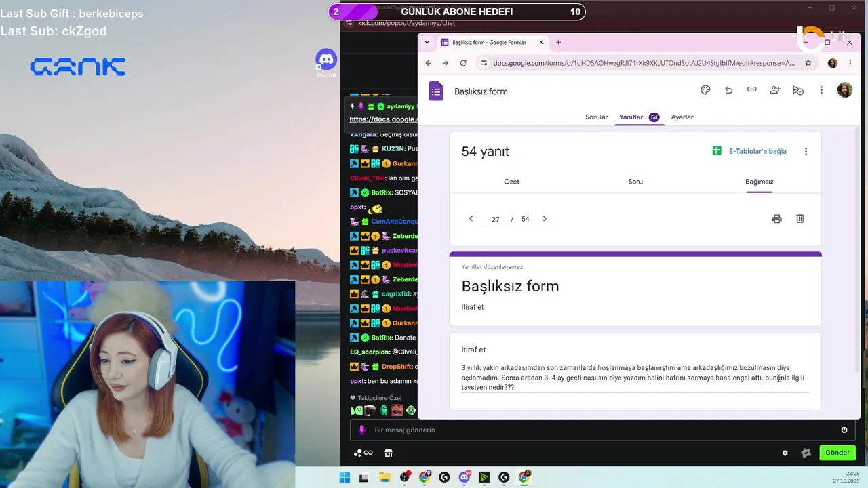Click the publish/send status icon
Viewport: 868px width, 488px height.
(798, 90)
